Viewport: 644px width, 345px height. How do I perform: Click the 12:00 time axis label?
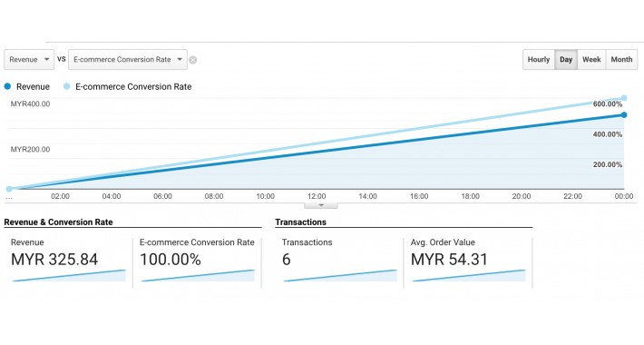click(317, 196)
